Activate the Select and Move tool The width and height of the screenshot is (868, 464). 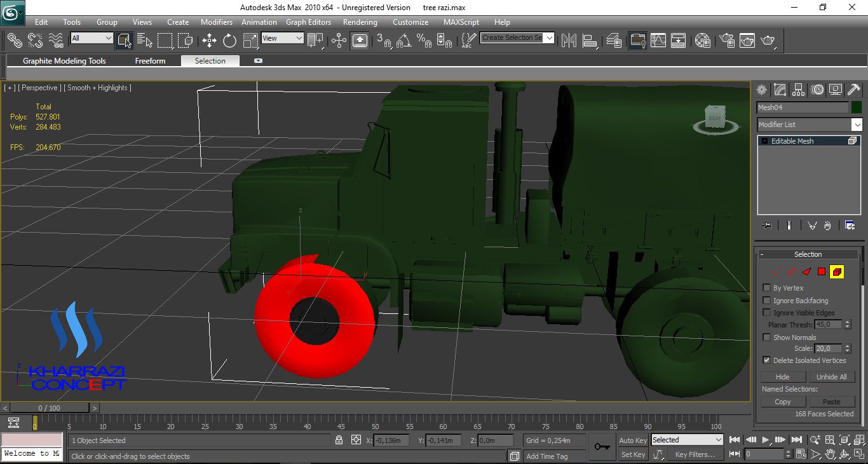(210, 41)
